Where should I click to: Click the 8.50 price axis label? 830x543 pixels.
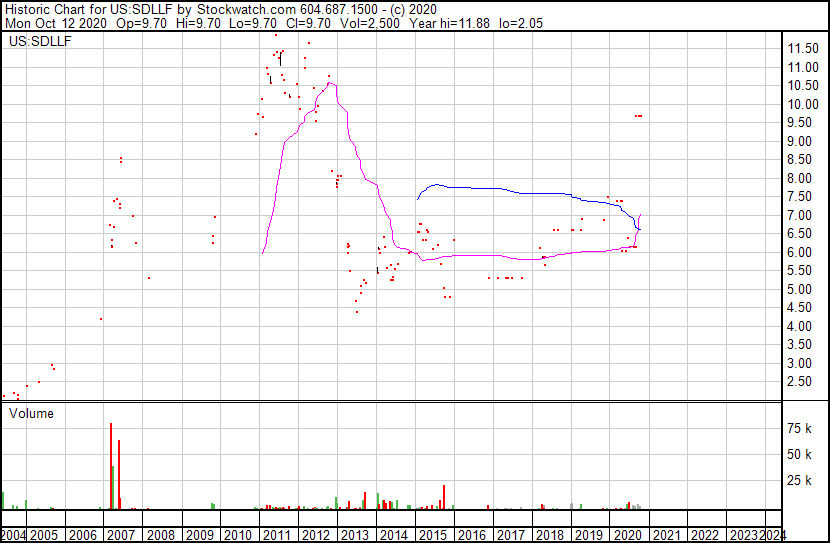pyautogui.click(x=799, y=159)
